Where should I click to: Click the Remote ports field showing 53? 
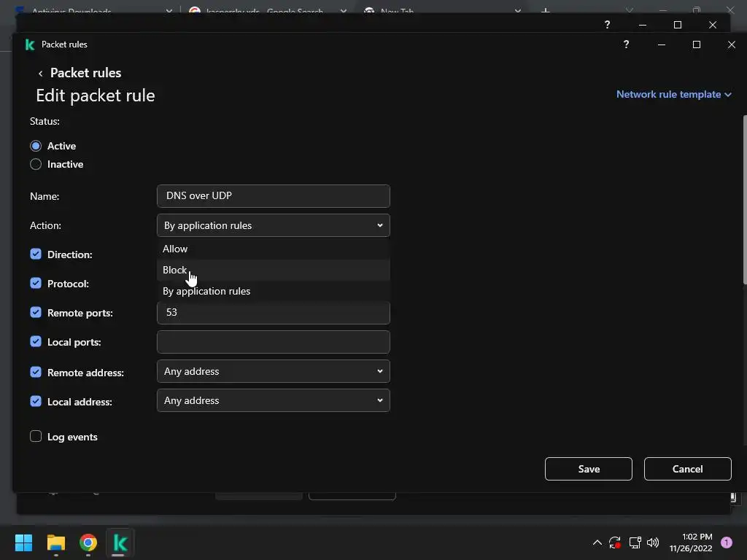pos(274,313)
